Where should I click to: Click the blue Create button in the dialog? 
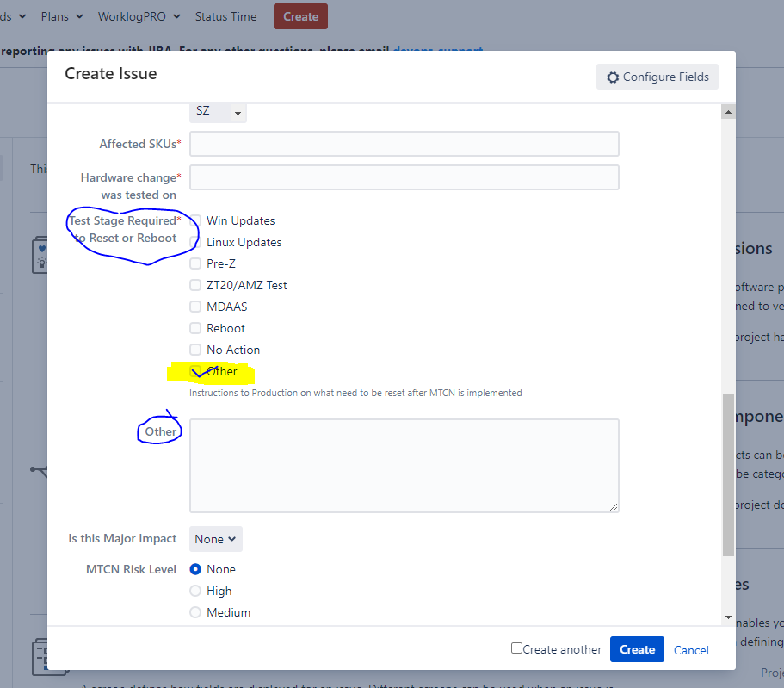pyautogui.click(x=637, y=649)
